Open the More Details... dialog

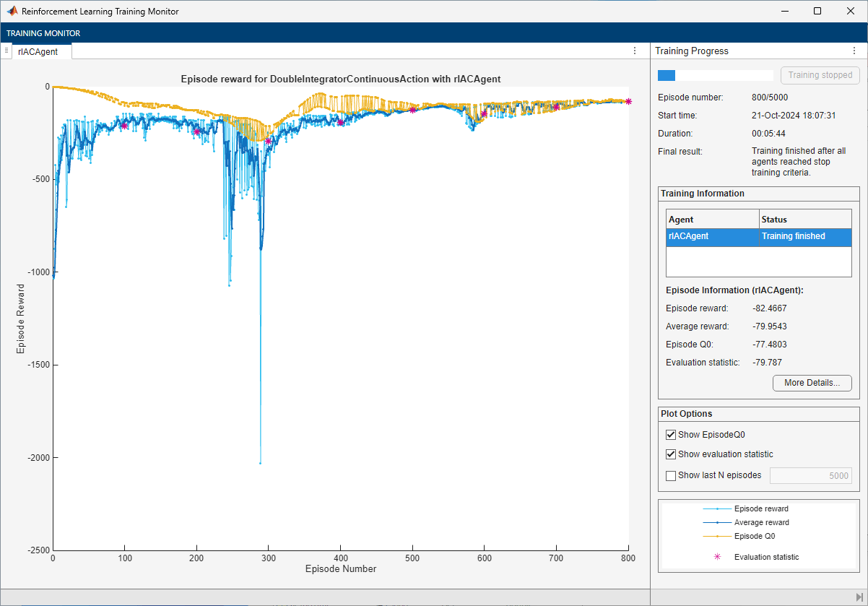812,383
